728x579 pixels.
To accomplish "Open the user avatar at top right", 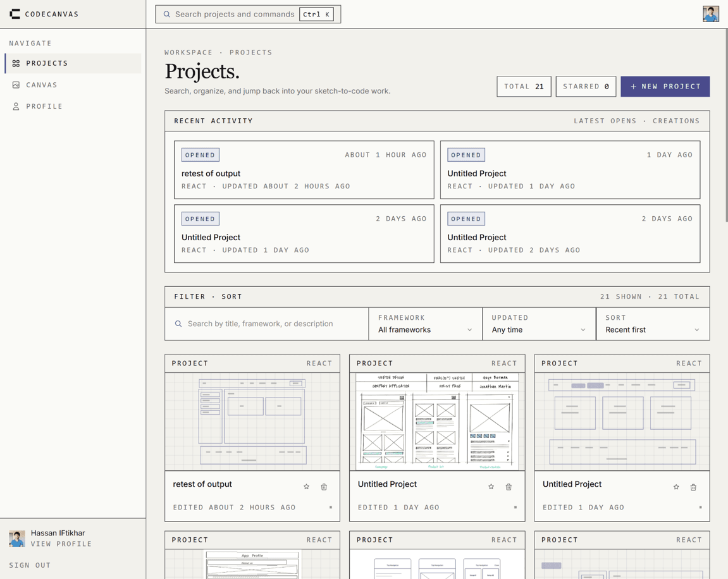I will 710,14.
